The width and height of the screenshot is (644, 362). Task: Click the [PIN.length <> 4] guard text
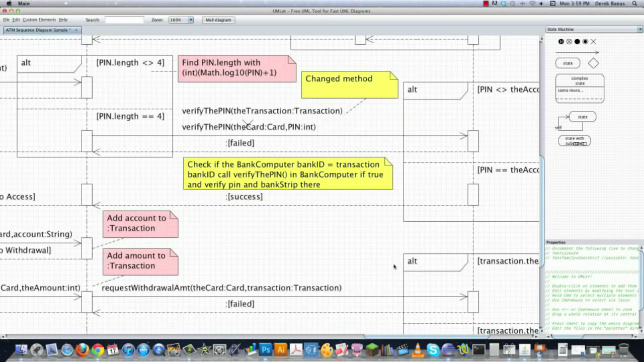pyautogui.click(x=130, y=63)
